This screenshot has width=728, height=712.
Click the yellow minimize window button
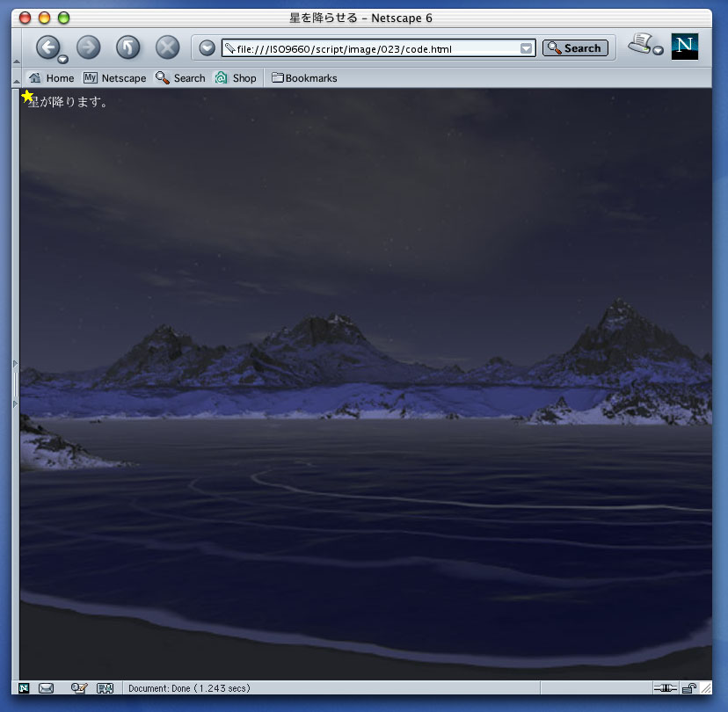click(44, 18)
